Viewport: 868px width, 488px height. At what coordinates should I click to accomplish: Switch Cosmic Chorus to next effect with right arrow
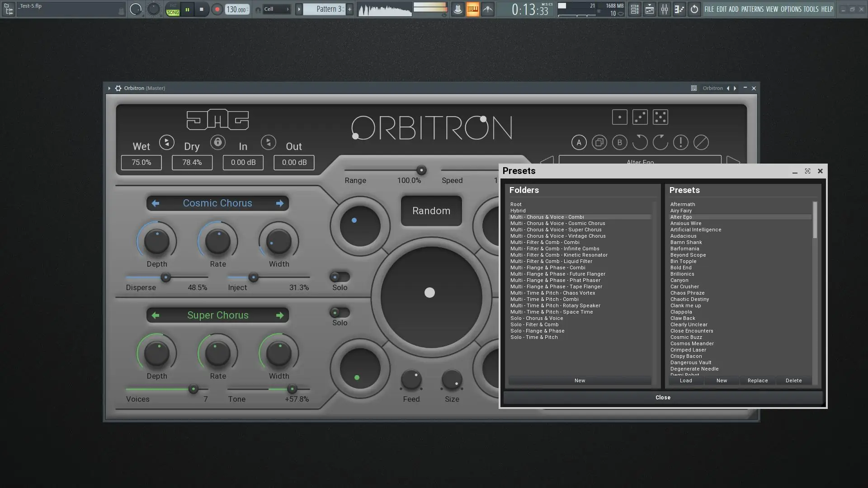(280, 203)
